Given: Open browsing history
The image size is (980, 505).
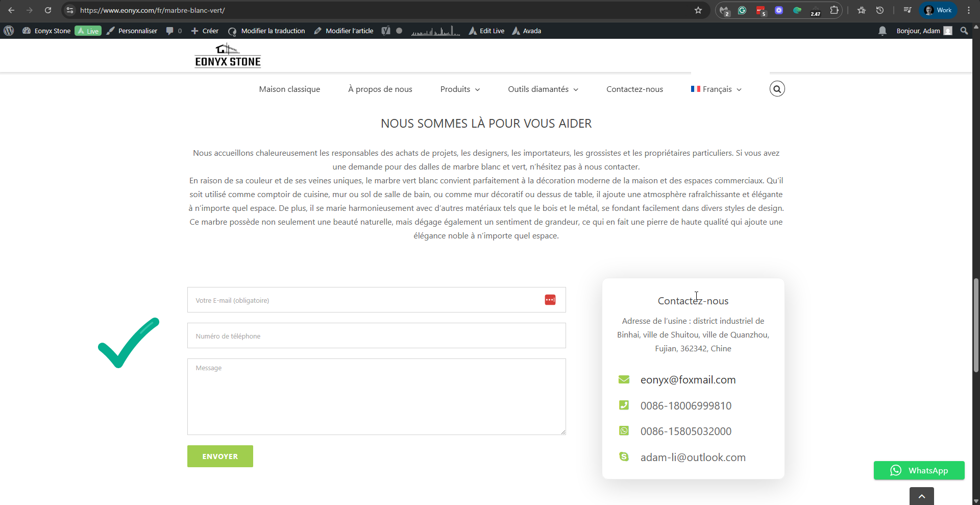Looking at the screenshot, I should coord(880,10).
